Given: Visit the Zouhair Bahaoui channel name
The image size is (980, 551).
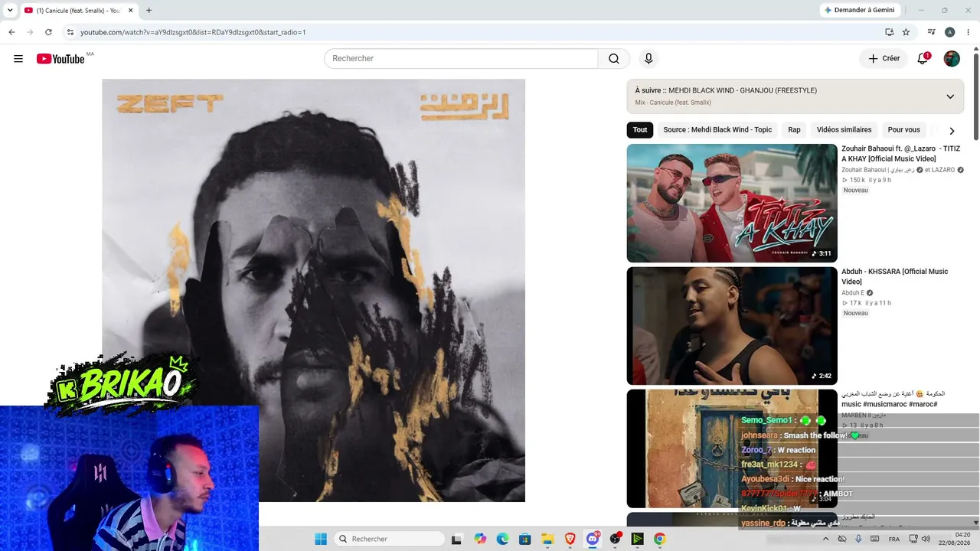Looking at the screenshot, I should coord(878,170).
